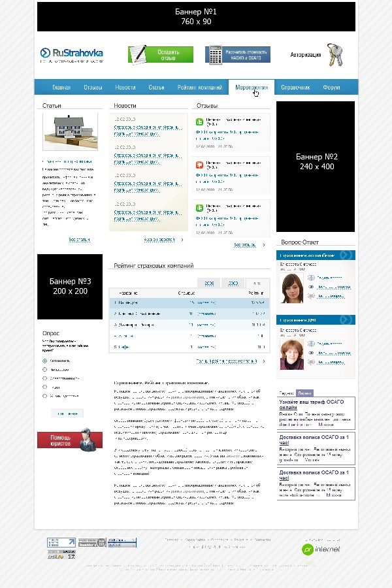Click the small arrow next to the all-news link
The image size is (392, 588).
coord(182,240)
